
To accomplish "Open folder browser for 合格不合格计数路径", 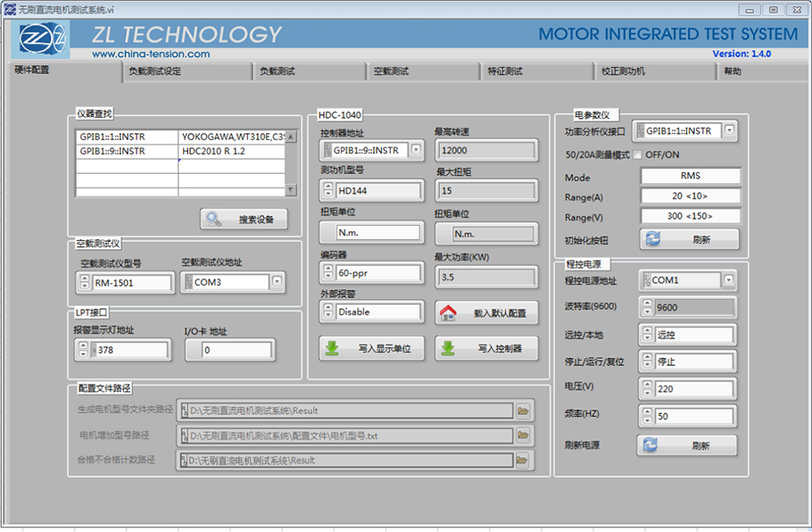I will (524, 460).
